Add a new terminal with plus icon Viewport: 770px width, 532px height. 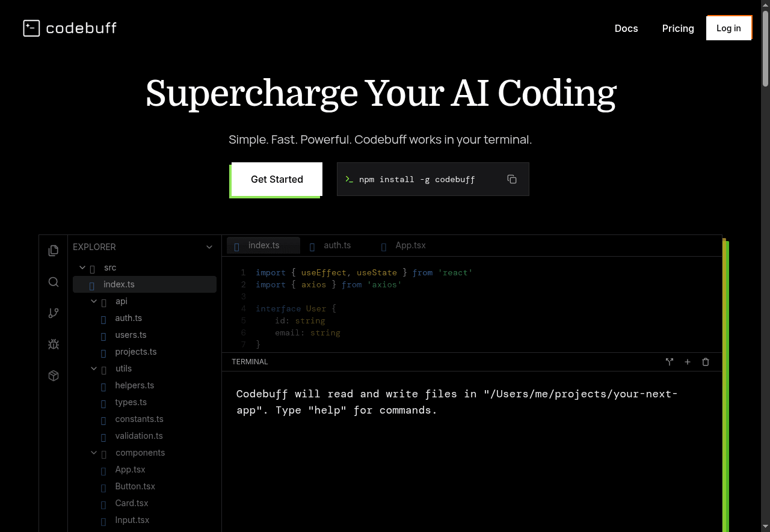point(688,362)
